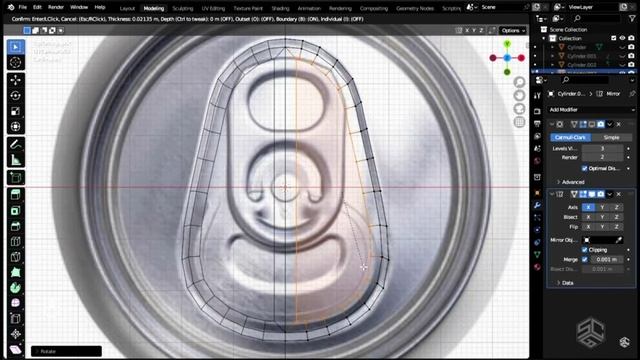The image size is (640, 360).
Task: Open the File menu
Action: pyautogui.click(x=23, y=7)
